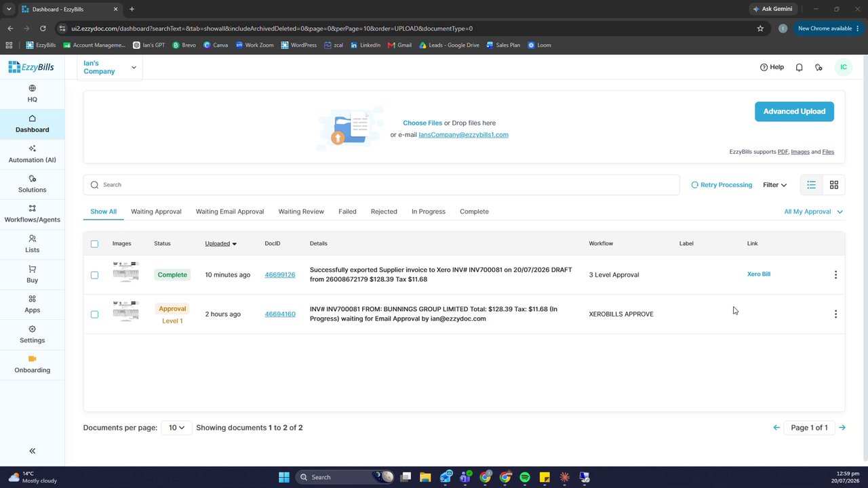The height and width of the screenshot is (488, 868).
Task: Open the Lists people icon
Action: point(32,239)
